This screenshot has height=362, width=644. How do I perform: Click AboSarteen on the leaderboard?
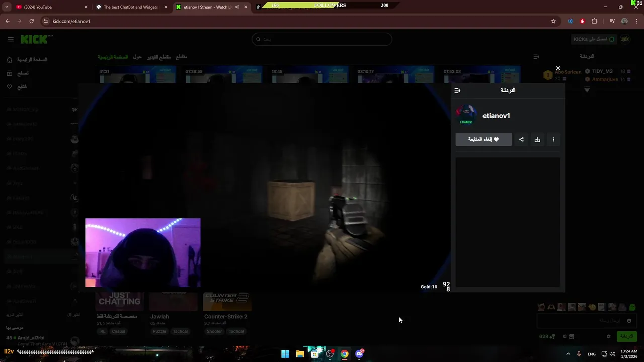point(568,72)
